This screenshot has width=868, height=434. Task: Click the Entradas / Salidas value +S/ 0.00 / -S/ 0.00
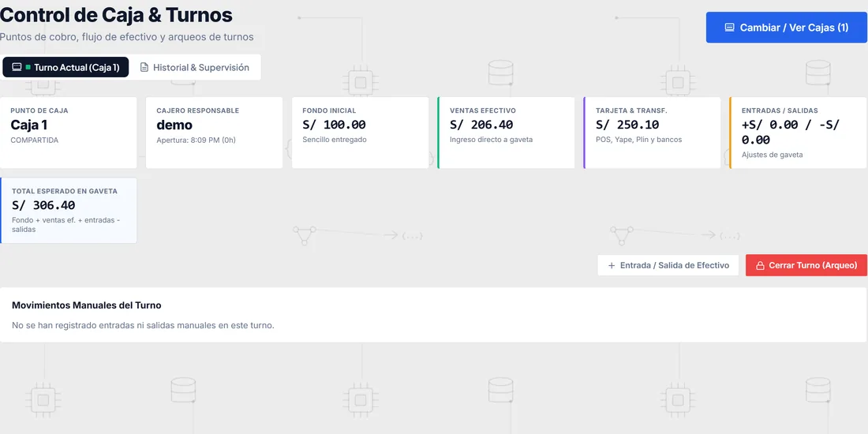tap(791, 133)
